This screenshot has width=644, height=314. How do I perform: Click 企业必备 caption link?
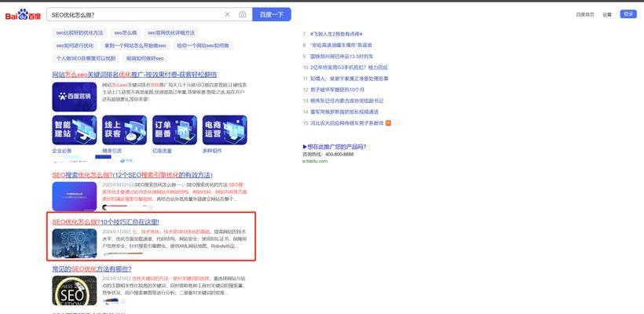pos(61,151)
